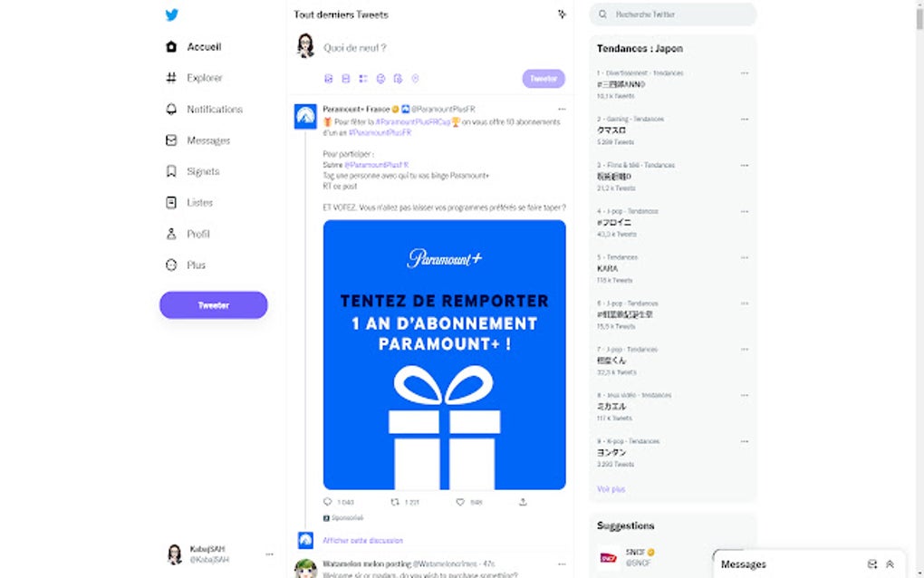The height and width of the screenshot is (578, 924).
Task: Open more options for the KARA trend
Action: click(745, 257)
